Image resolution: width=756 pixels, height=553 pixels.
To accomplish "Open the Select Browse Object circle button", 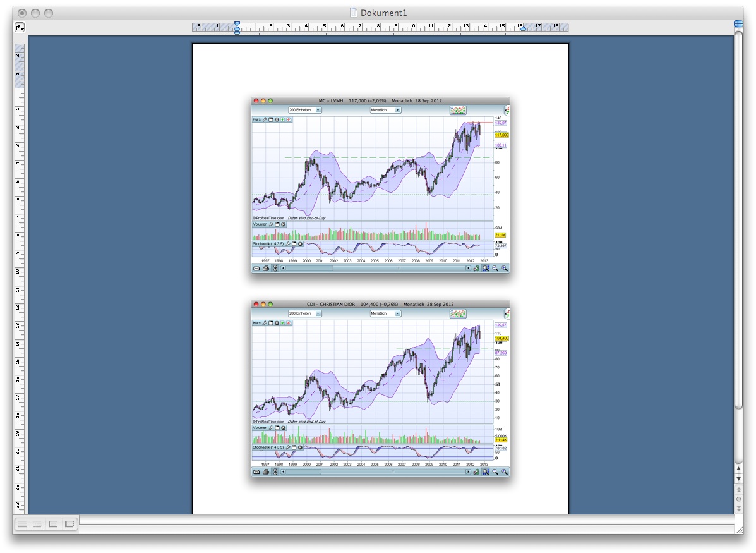I will point(738,499).
